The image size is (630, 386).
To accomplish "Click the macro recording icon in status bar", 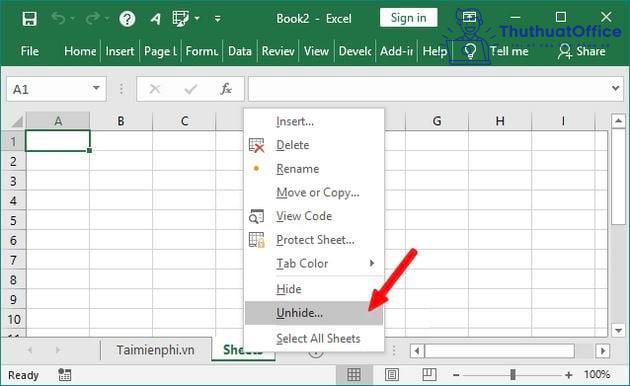I will tap(64, 375).
